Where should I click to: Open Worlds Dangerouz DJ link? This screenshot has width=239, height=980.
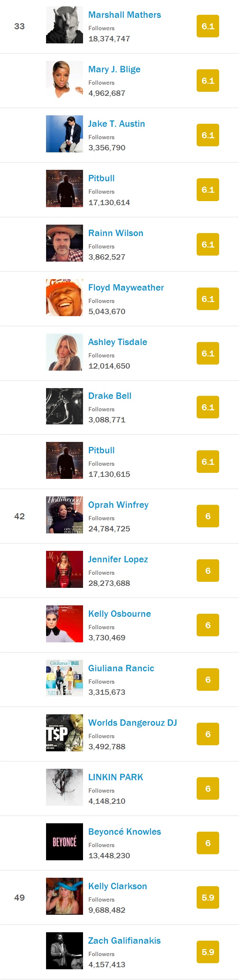[x=132, y=722]
